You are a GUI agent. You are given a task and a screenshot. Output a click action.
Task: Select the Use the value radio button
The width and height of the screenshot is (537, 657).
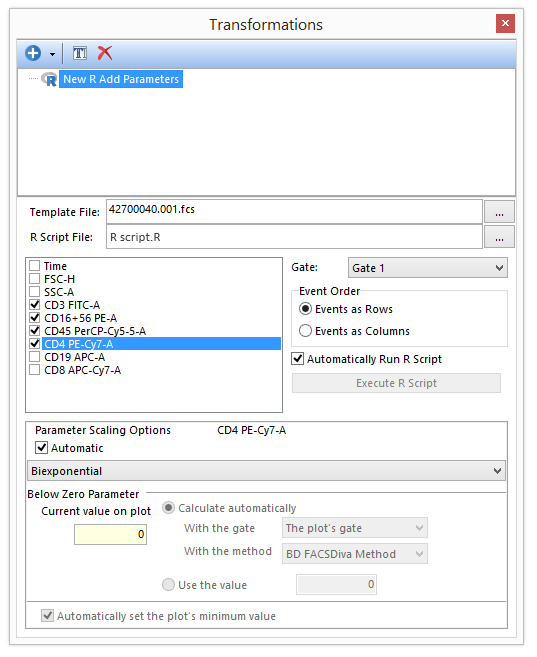168,585
